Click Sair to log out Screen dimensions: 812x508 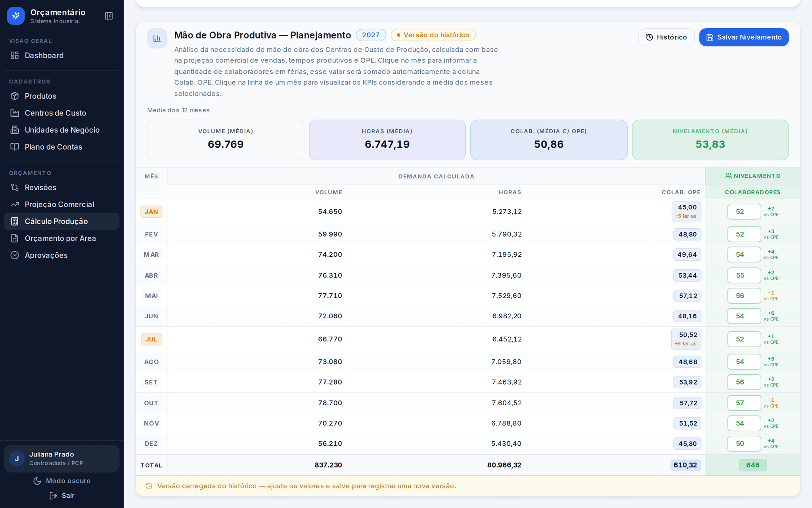pos(62,496)
